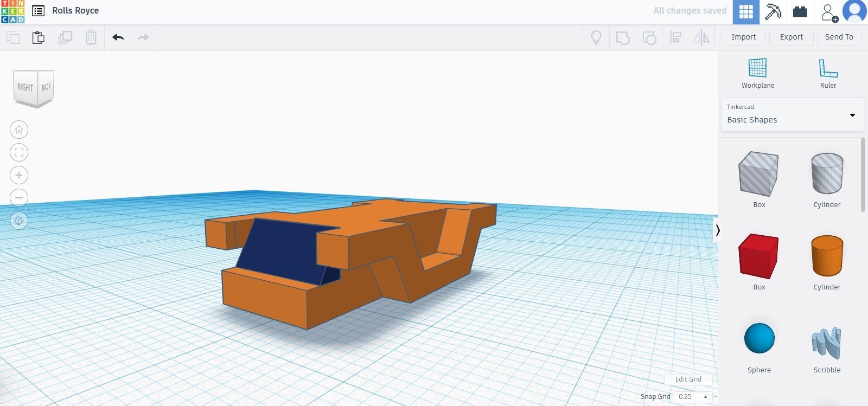The width and height of the screenshot is (868, 406).
Task: Click the Group shapes icon
Action: [x=623, y=37]
